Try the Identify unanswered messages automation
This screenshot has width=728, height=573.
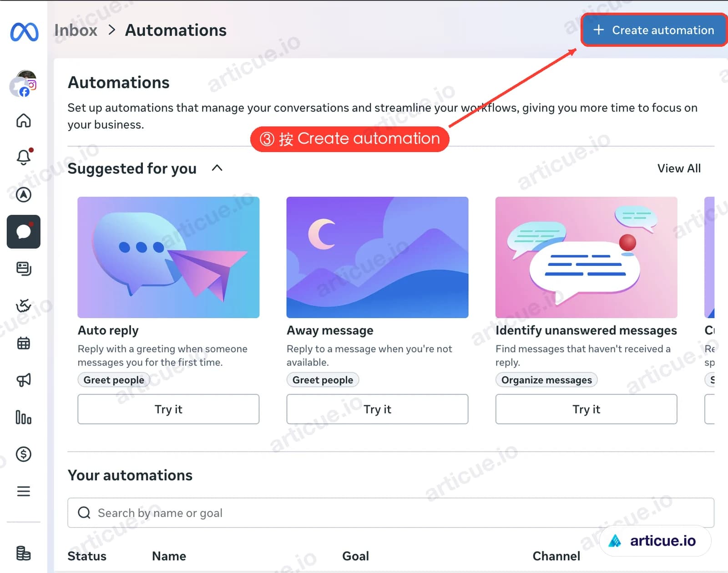coord(586,409)
